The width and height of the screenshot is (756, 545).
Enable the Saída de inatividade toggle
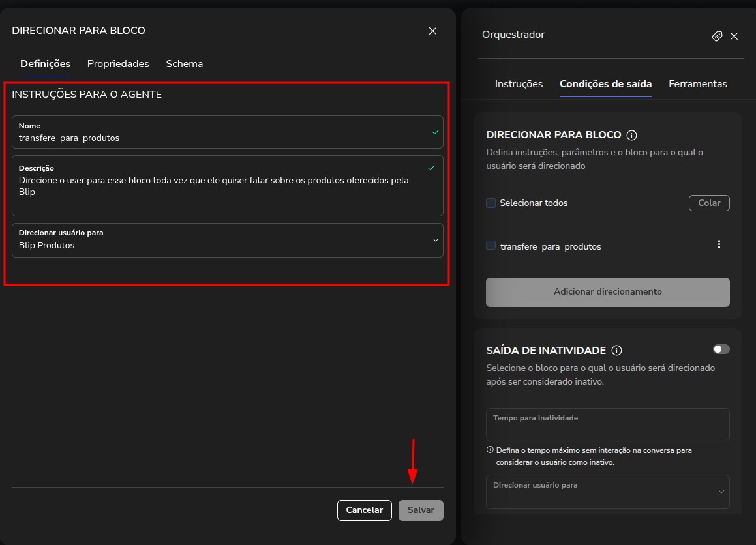pyautogui.click(x=721, y=349)
